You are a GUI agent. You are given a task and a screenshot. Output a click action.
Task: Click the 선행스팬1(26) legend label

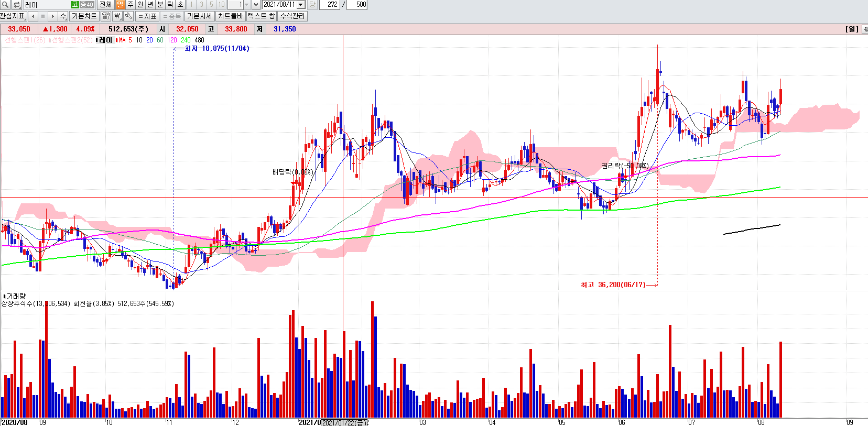coord(24,40)
